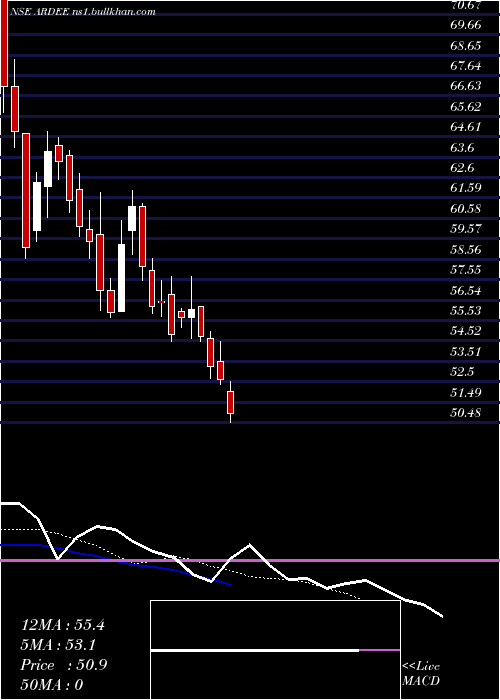Click the 69.66 price axis label
The height and width of the screenshot is (700, 500).
pos(466,25)
